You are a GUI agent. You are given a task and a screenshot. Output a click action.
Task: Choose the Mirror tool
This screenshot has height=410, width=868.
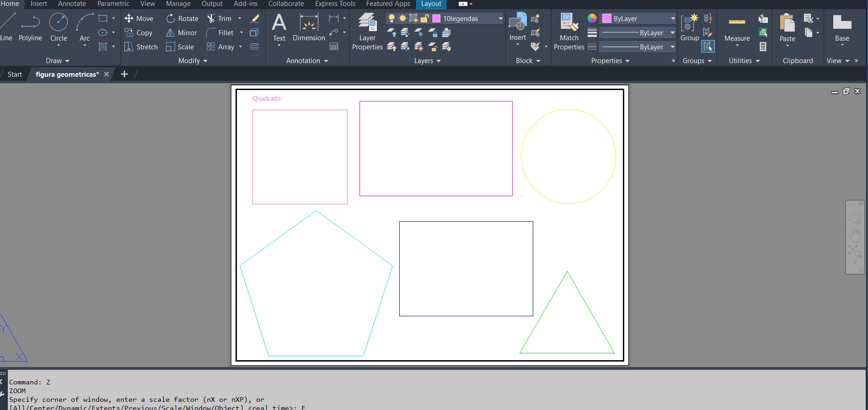[181, 33]
